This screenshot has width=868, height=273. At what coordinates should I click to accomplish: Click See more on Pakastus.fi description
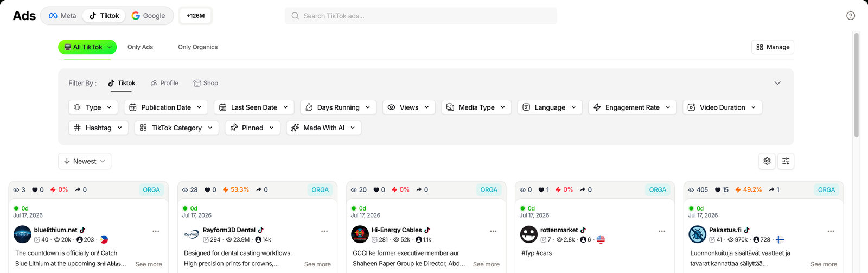824,264
